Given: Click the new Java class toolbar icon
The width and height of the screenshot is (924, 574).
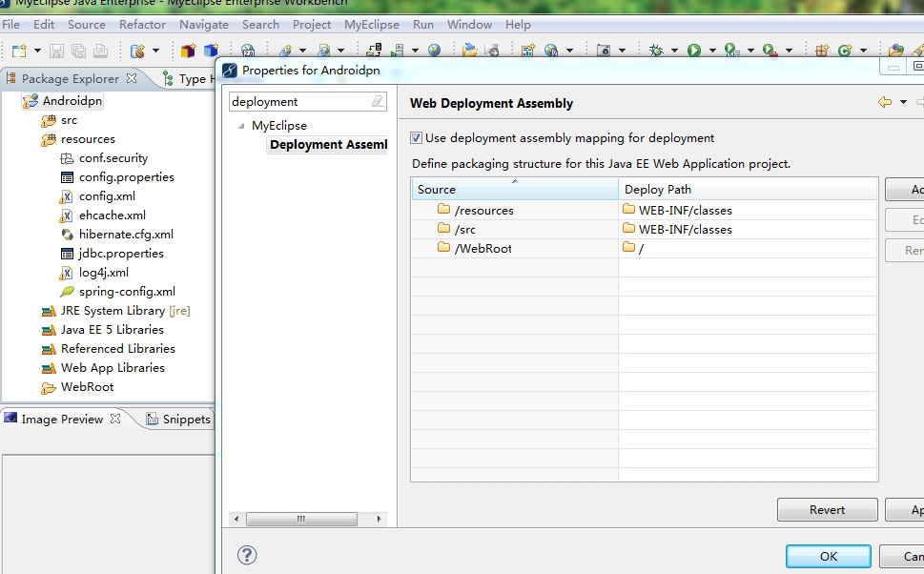Looking at the screenshot, I should pyautogui.click(x=845, y=51).
